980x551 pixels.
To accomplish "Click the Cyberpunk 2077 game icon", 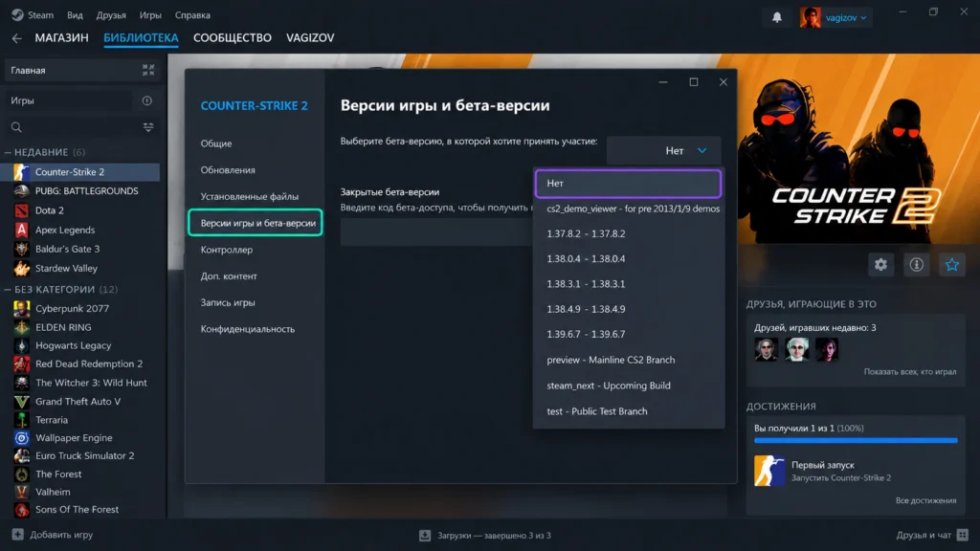I will coord(21,309).
